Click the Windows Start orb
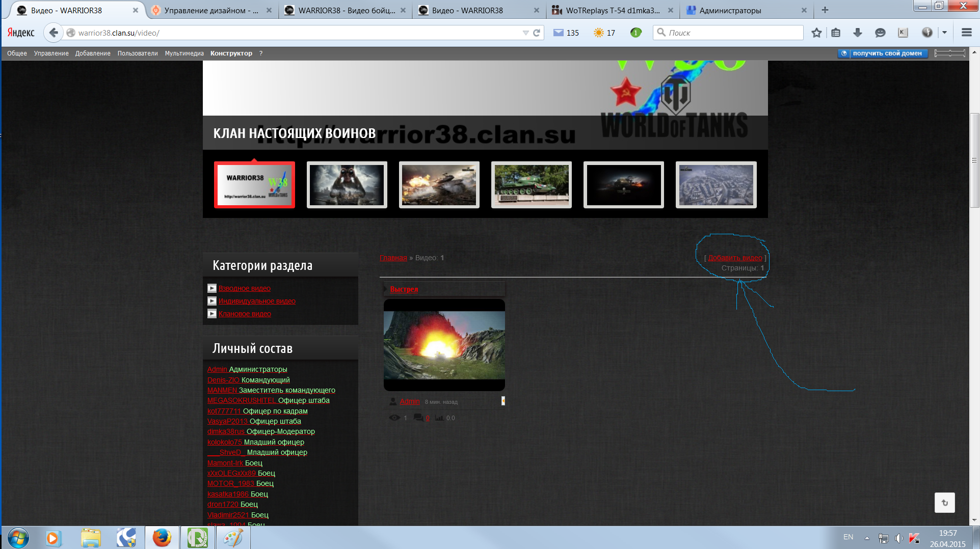The width and height of the screenshot is (980, 549). tap(18, 538)
